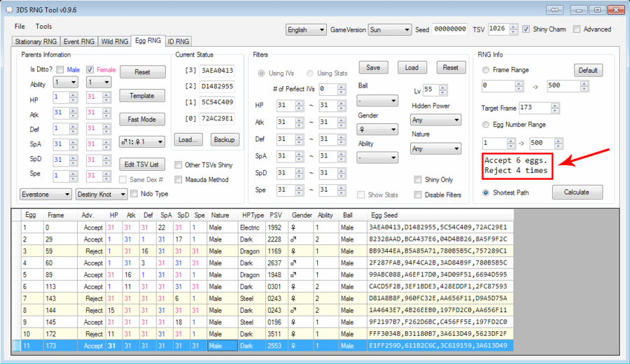Check the Shiny Only filter
This screenshot has width=630, height=364.
[x=419, y=179]
